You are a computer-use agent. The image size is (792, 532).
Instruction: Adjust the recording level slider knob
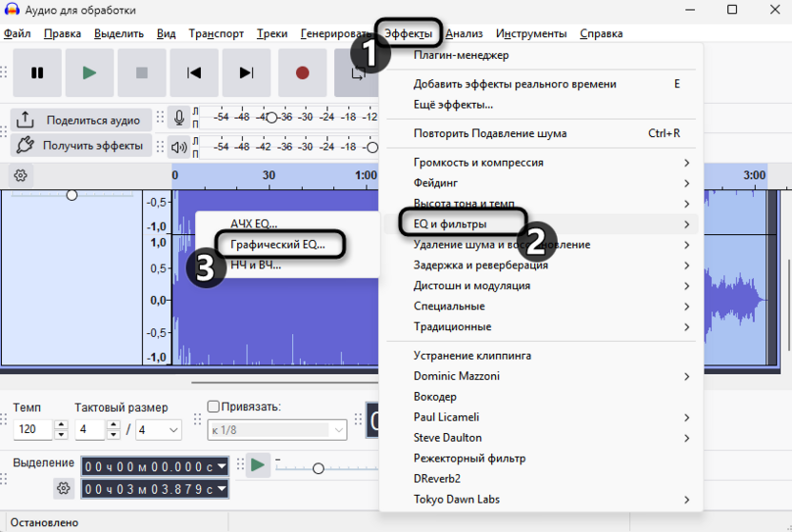click(x=271, y=118)
